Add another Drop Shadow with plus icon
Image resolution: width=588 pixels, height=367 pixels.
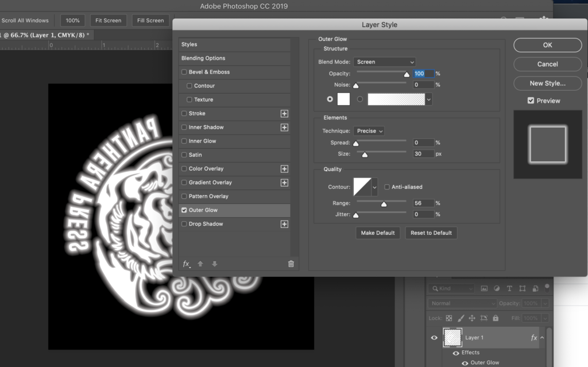(284, 224)
